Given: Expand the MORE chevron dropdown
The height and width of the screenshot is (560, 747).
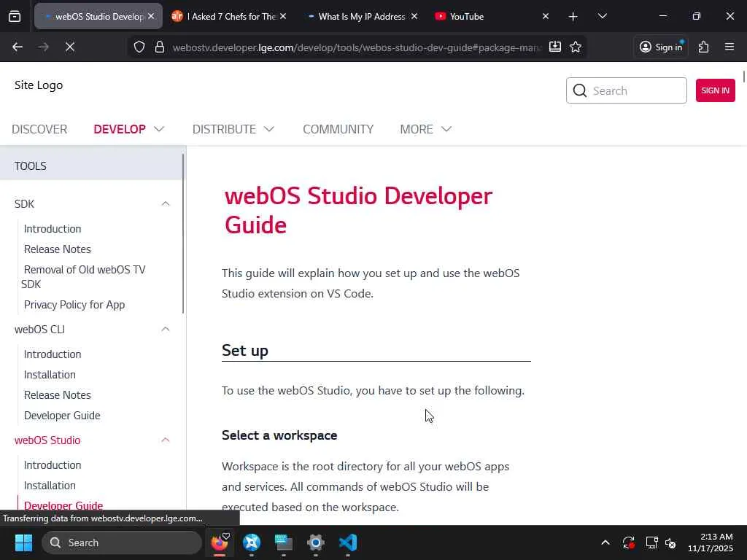Looking at the screenshot, I should (446, 129).
